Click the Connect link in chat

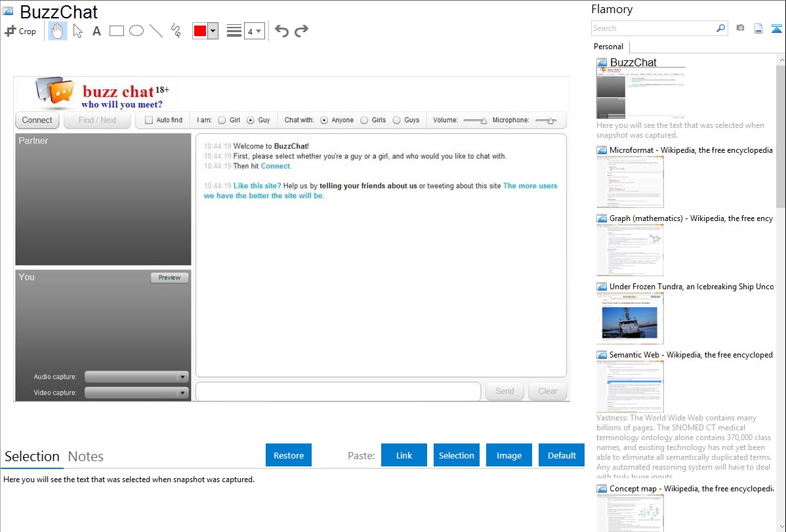click(x=275, y=166)
